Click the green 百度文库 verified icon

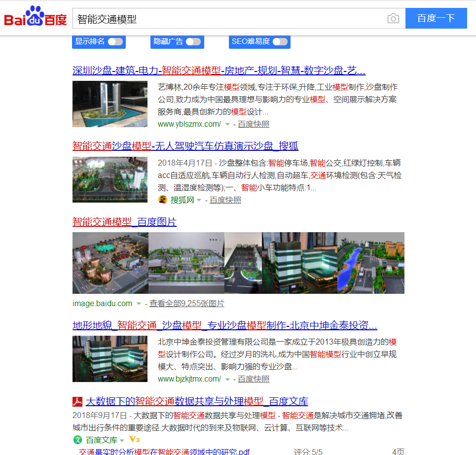78,440
